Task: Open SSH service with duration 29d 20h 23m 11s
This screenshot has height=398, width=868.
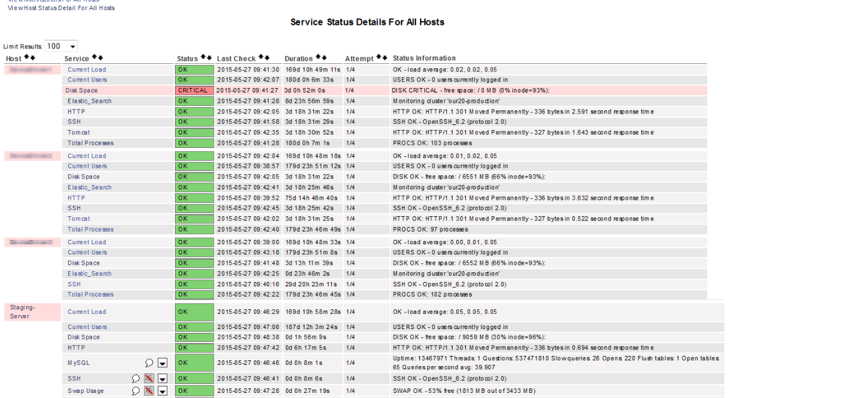Action: [x=74, y=284]
